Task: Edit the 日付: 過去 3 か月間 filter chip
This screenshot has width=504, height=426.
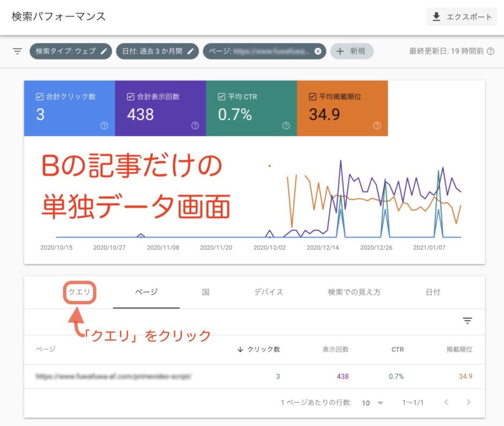Action: tap(158, 51)
